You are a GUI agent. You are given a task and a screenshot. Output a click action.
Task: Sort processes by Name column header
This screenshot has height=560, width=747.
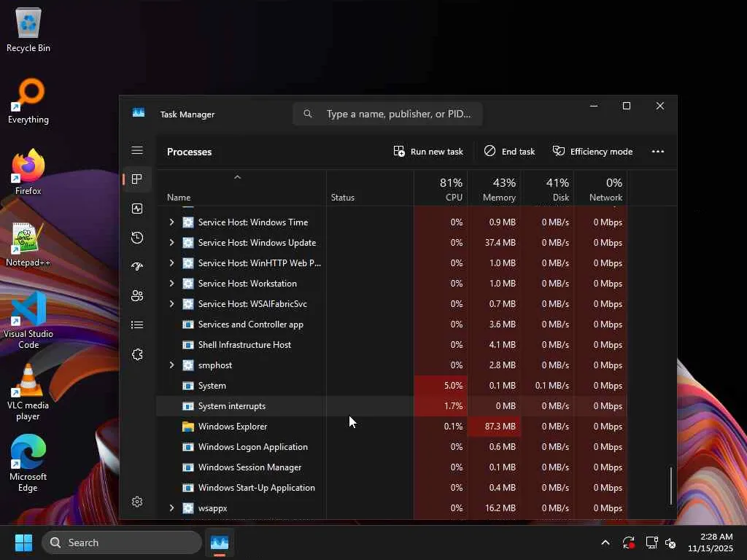(x=241, y=189)
